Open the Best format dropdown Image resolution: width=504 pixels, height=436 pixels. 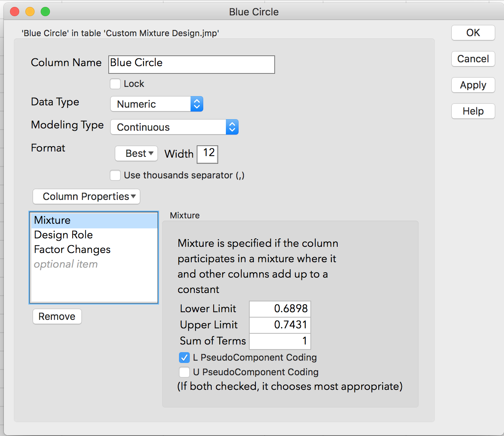136,153
